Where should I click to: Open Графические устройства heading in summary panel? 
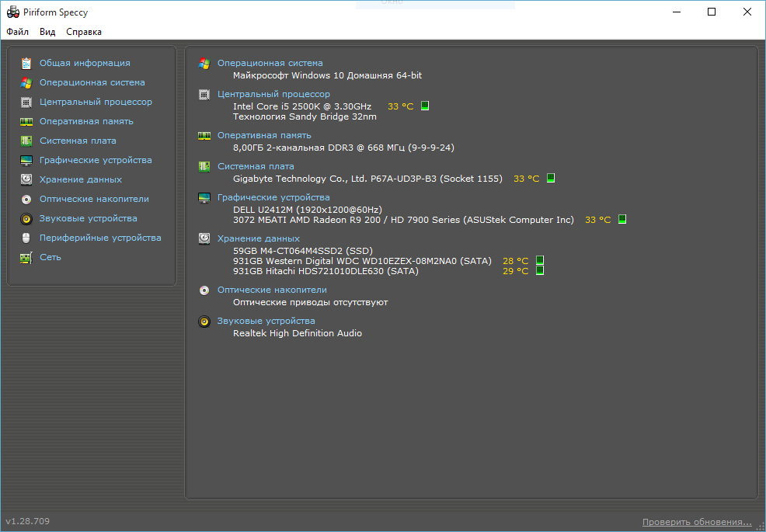coord(273,197)
